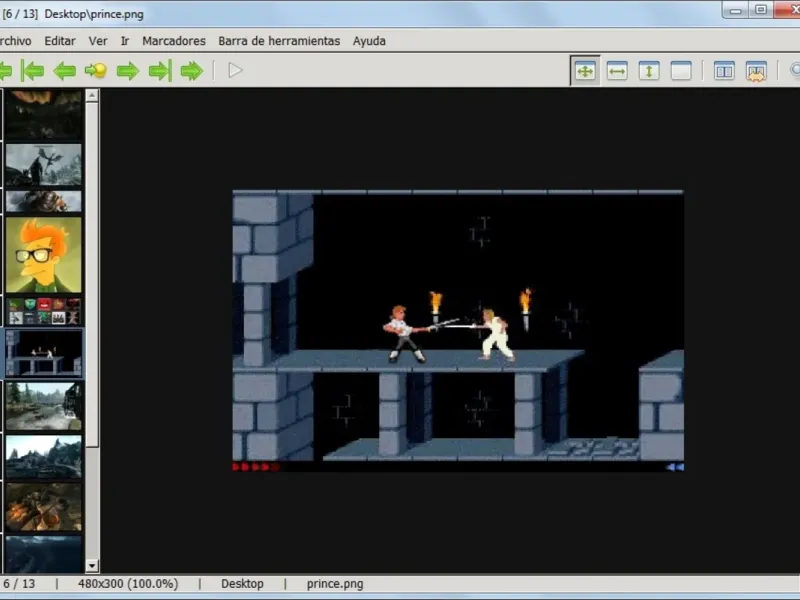Toggle manga mode with the book-arrow icon
800x600 pixels.
[756, 71]
